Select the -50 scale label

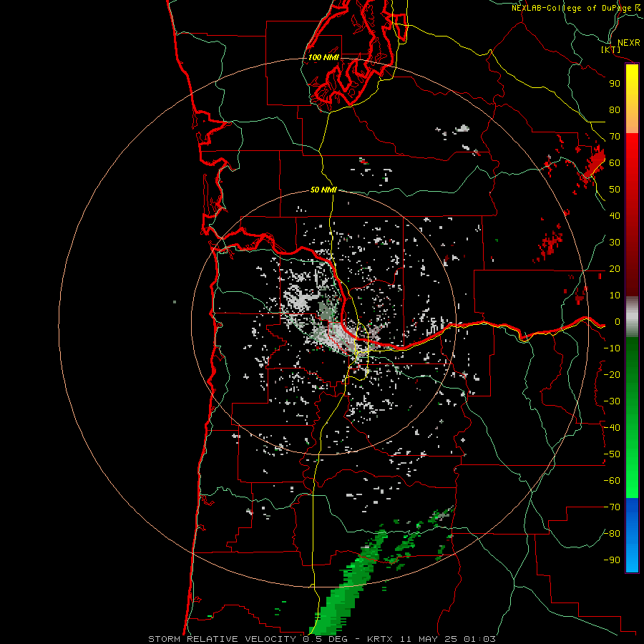point(612,454)
